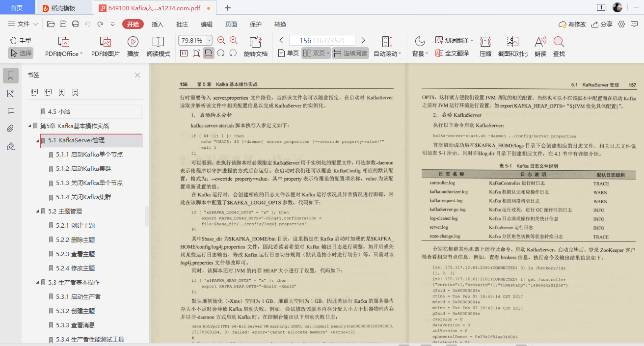Open the PDF转图片 tool

pyautogui.click(x=104, y=47)
